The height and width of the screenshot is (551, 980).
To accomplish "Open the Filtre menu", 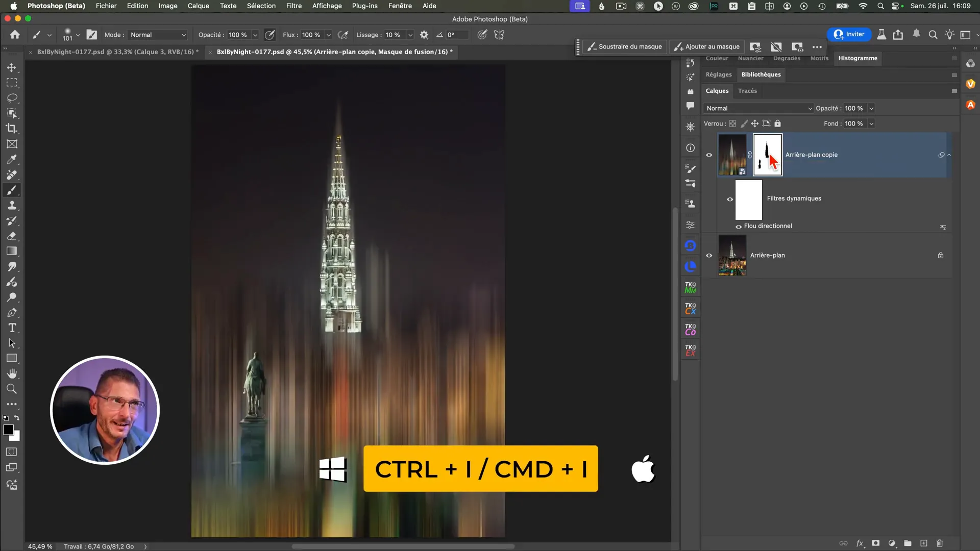I will (293, 6).
